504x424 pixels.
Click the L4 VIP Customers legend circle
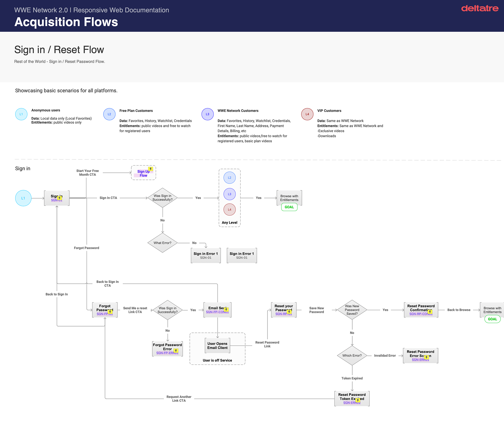pos(307,114)
